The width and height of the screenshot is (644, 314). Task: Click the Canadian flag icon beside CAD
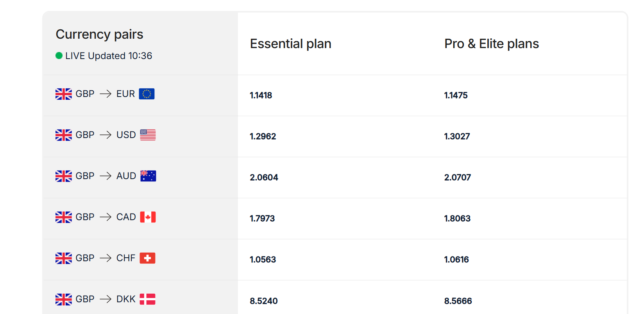pyautogui.click(x=148, y=217)
